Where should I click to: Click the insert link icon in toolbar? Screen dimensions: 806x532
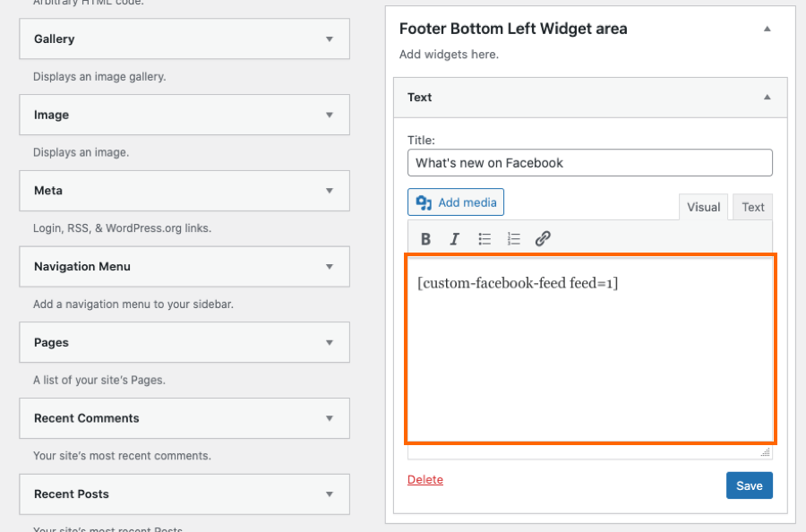pyautogui.click(x=543, y=239)
